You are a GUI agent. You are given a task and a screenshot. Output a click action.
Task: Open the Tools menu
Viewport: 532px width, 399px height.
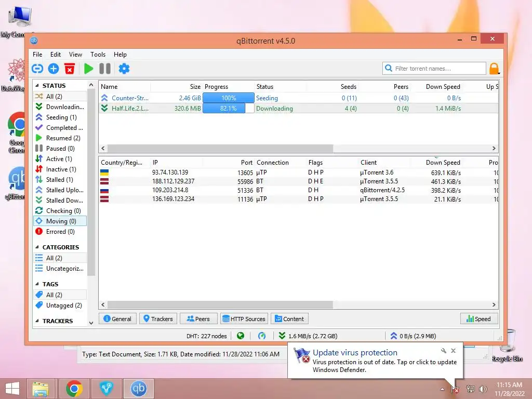(98, 55)
